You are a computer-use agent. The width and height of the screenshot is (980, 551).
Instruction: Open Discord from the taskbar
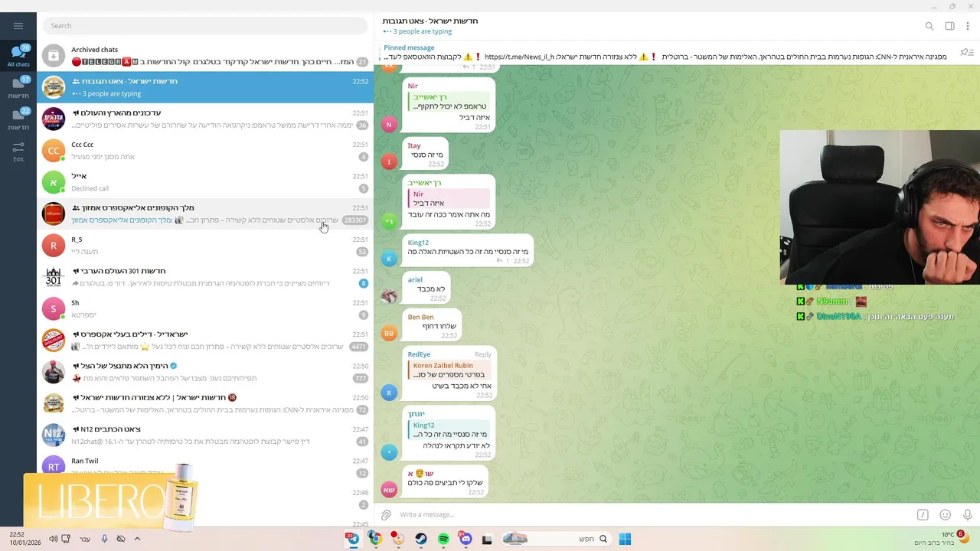[x=465, y=539]
